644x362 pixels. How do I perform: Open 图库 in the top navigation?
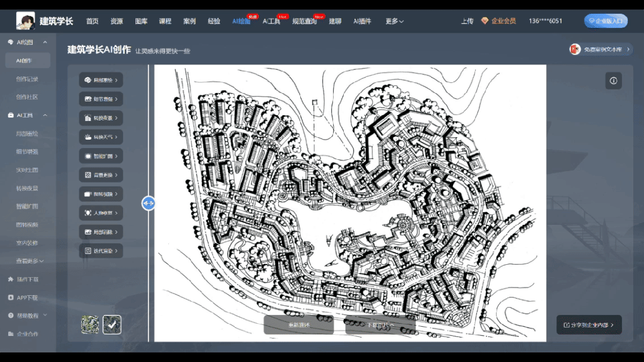click(x=141, y=21)
